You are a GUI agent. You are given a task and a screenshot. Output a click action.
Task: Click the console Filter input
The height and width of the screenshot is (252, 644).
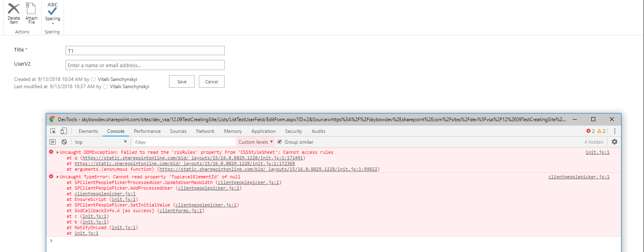click(184, 142)
